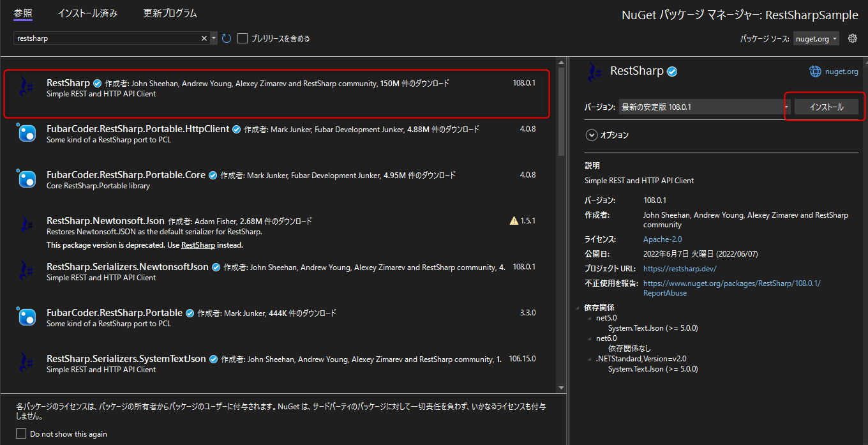Check the Do not show this again box
The width and height of the screenshot is (868, 445).
tap(21, 434)
